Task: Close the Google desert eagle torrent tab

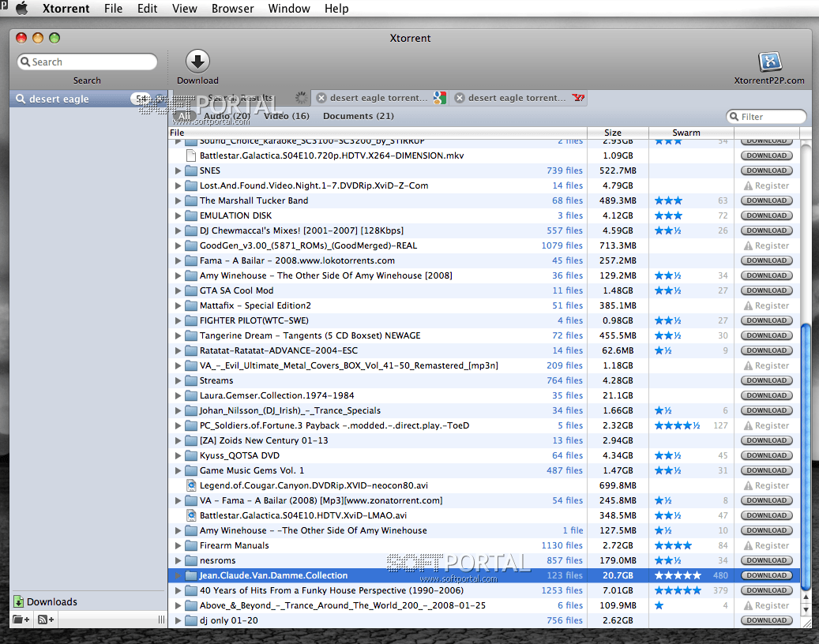Action: tap(321, 98)
